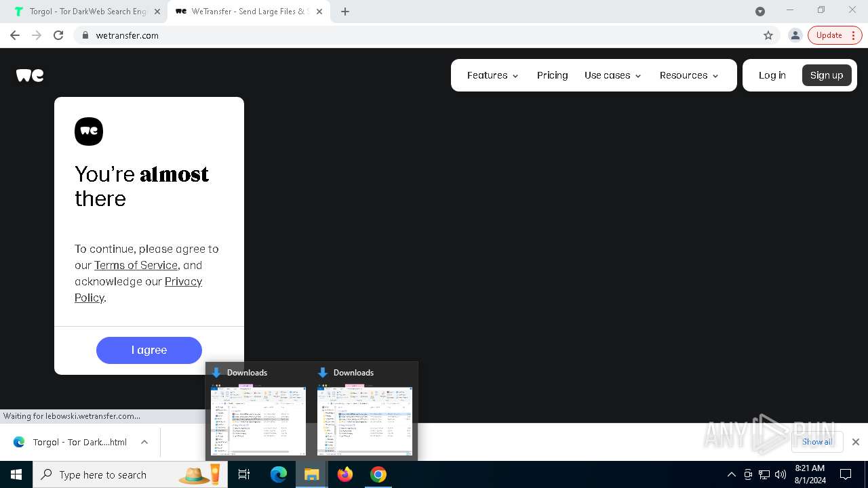Show hidden system tray icons

[731, 474]
